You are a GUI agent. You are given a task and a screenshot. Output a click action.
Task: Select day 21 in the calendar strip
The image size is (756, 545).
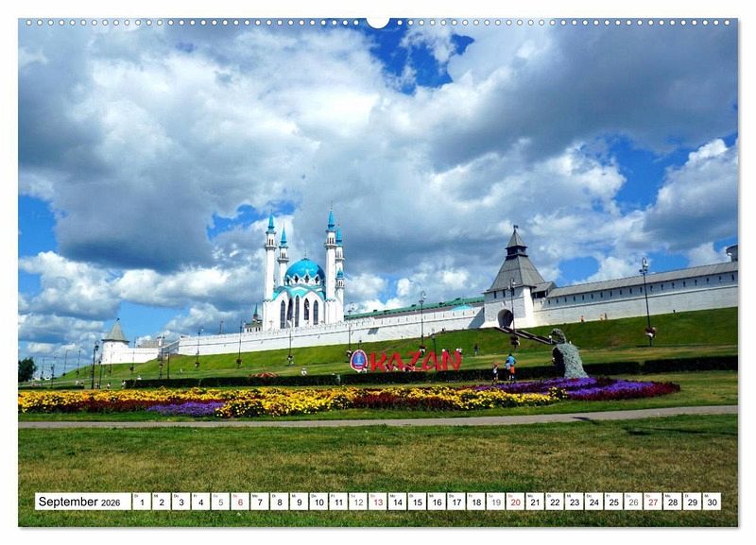[535, 502]
